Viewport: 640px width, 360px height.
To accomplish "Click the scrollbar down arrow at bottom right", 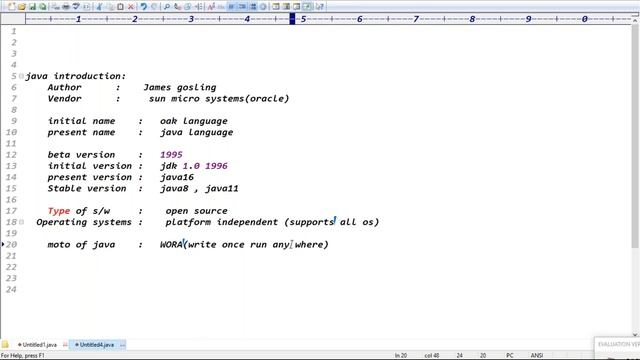I will [636, 335].
